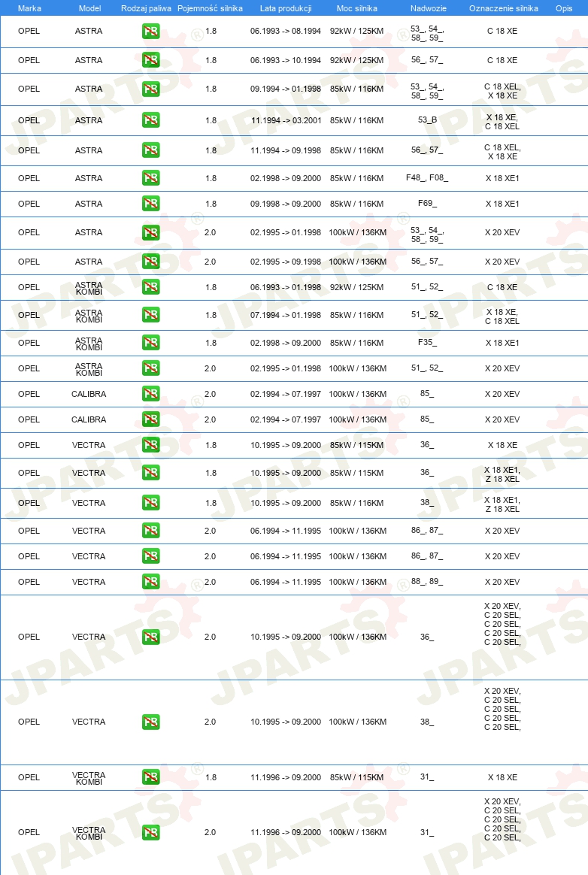Screen dimensions: 588x875
Task: Click the fuel icon in the ASTRA F69_ row
Action: 151,203
